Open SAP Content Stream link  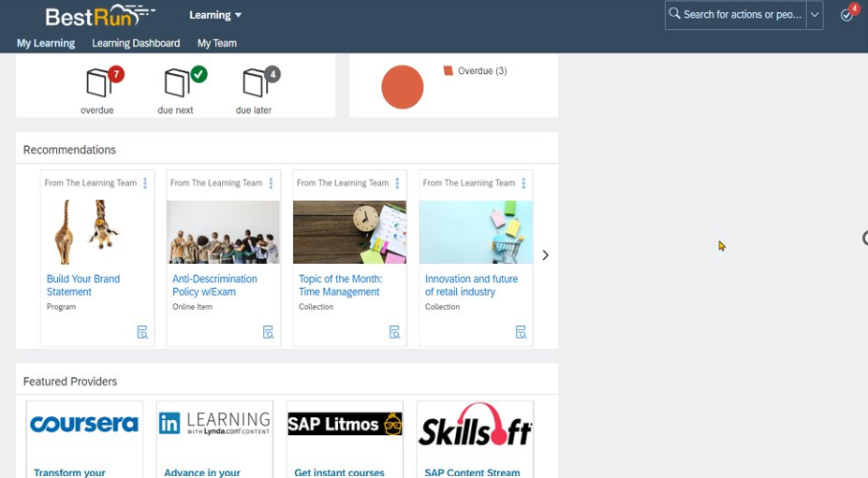472,472
